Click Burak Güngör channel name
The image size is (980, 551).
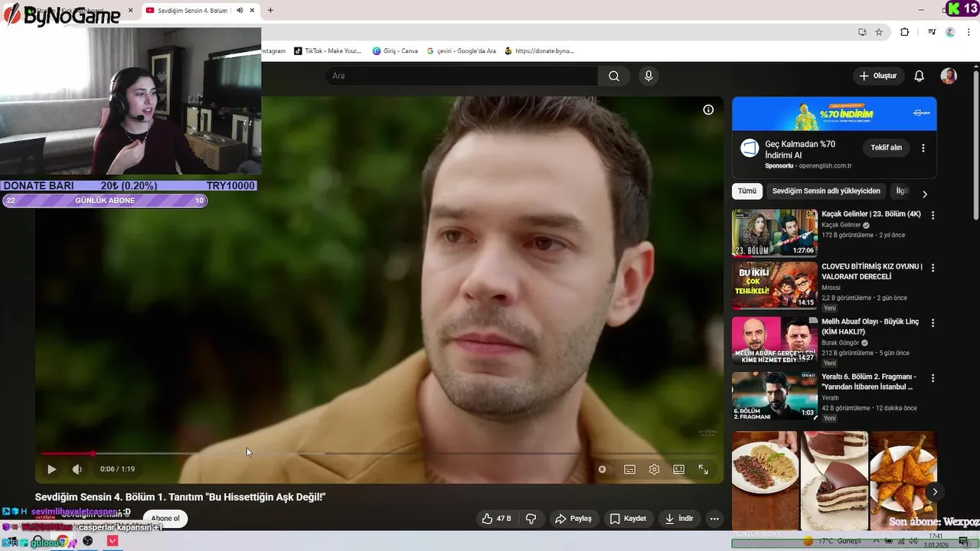[841, 343]
